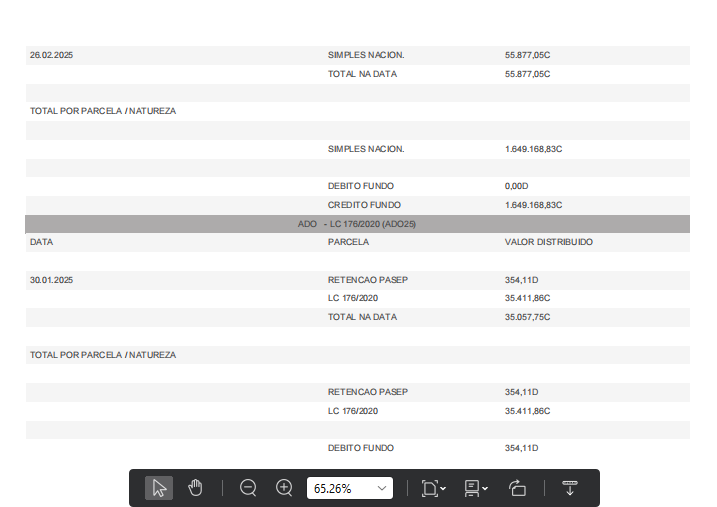Select the value 35.057,75C
This screenshot has height=507, width=717.
point(528,317)
